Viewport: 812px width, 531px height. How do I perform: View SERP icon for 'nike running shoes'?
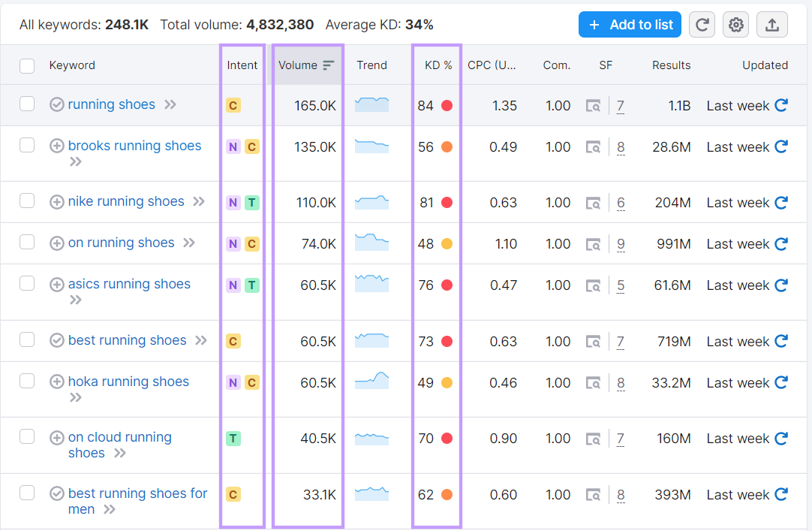[593, 203]
